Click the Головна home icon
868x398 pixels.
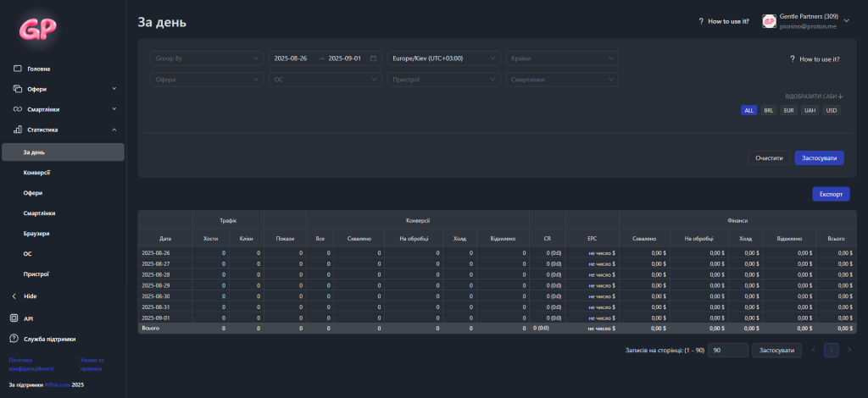tap(17, 69)
